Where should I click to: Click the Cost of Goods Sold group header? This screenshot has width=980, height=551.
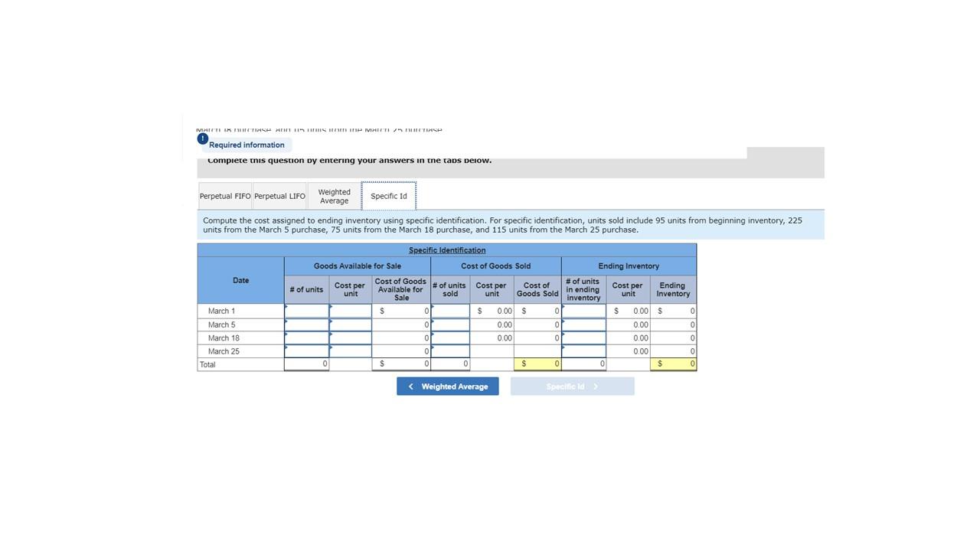tap(495, 266)
